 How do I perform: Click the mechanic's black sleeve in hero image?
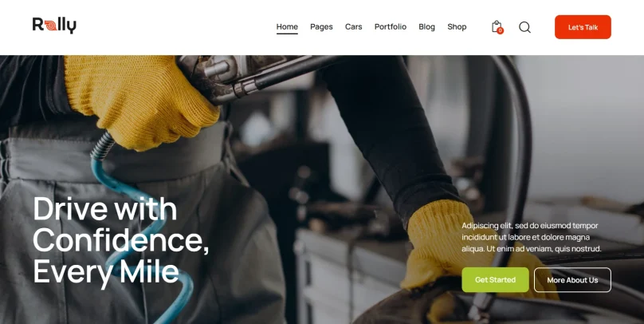click(x=391, y=132)
